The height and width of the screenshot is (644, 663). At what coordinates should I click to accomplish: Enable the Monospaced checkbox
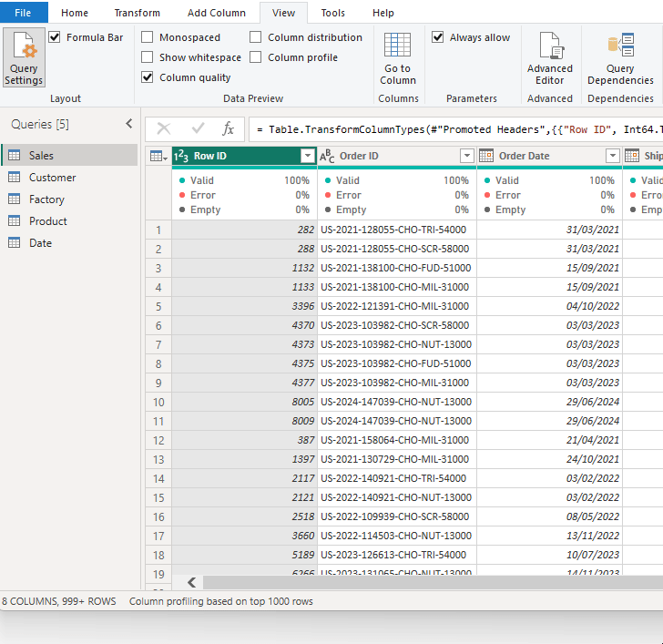coord(148,37)
